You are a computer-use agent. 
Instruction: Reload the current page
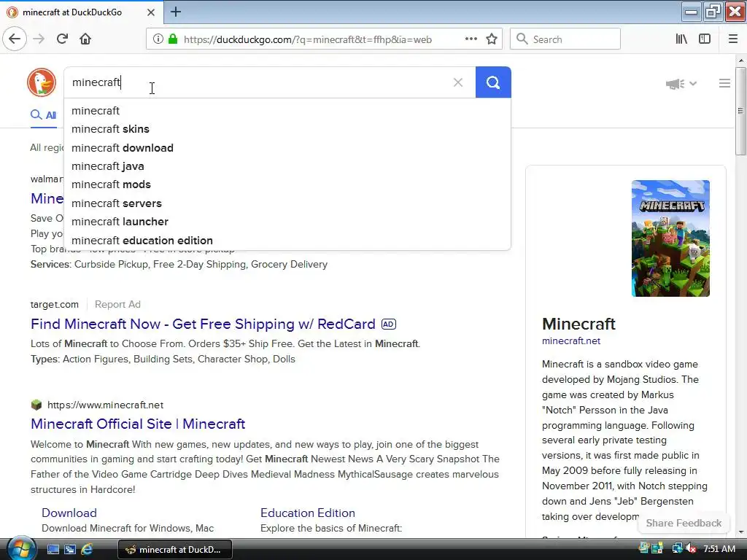62,39
